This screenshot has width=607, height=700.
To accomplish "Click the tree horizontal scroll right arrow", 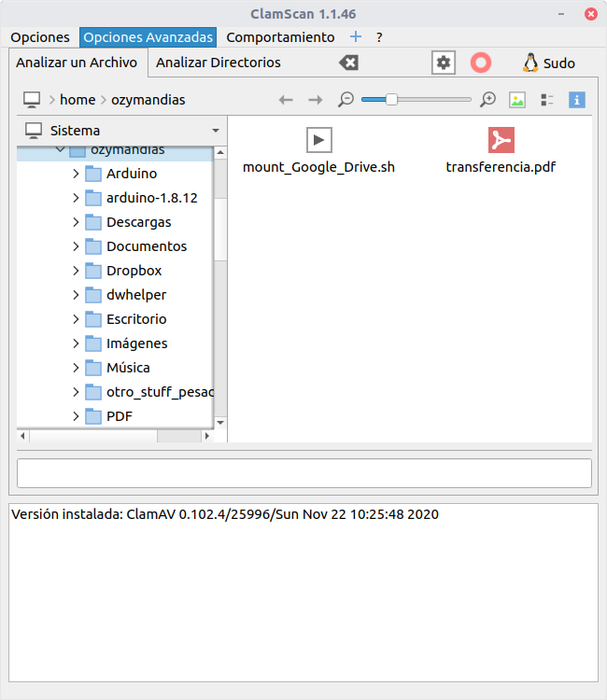I will [x=206, y=436].
